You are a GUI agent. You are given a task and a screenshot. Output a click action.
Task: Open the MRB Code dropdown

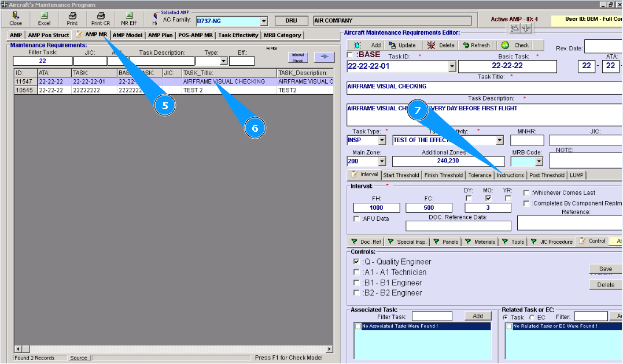pyautogui.click(x=539, y=161)
